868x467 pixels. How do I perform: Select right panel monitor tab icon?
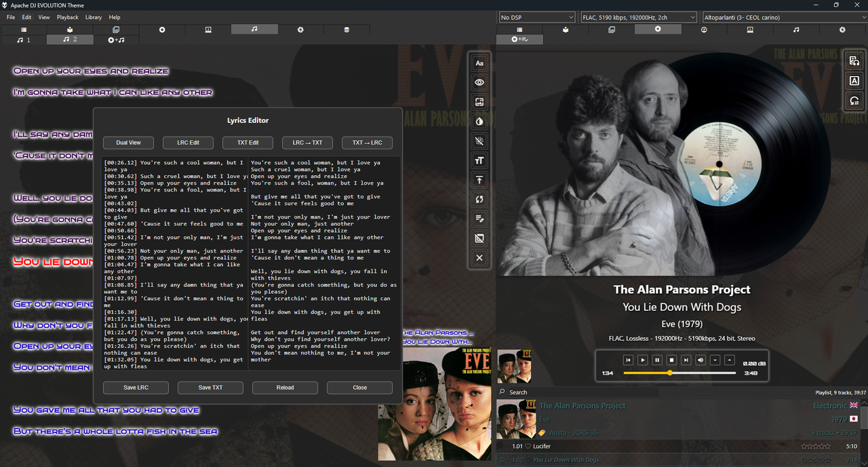pos(750,30)
